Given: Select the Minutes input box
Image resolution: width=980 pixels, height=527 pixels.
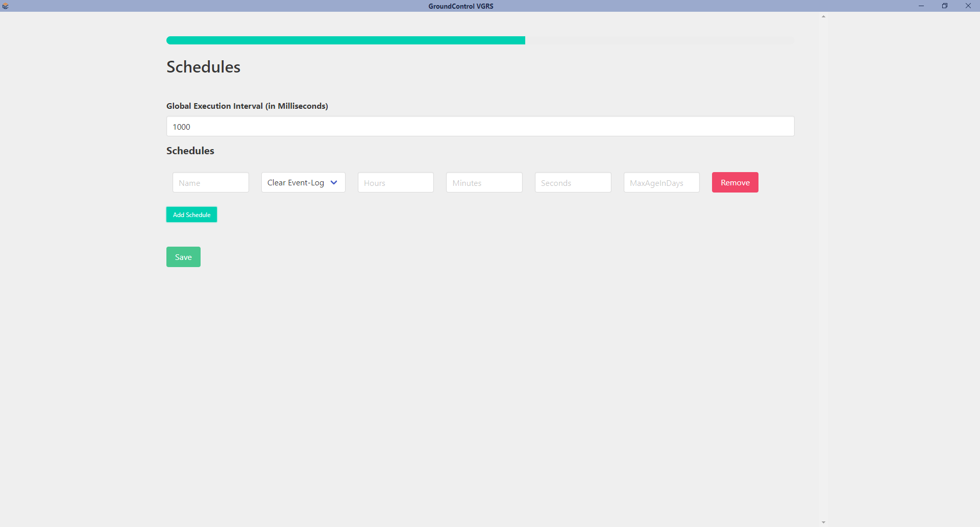Looking at the screenshot, I should 484,182.
